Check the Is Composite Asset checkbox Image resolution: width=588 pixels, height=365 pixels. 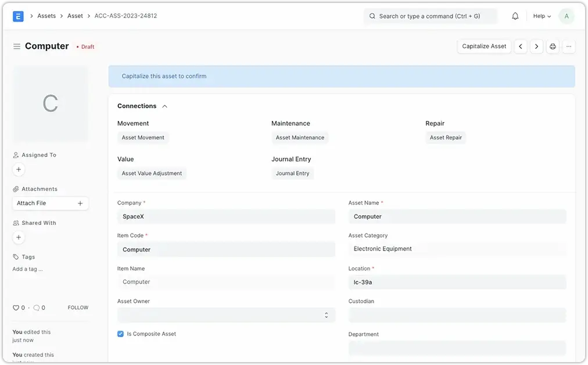click(x=120, y=334)
